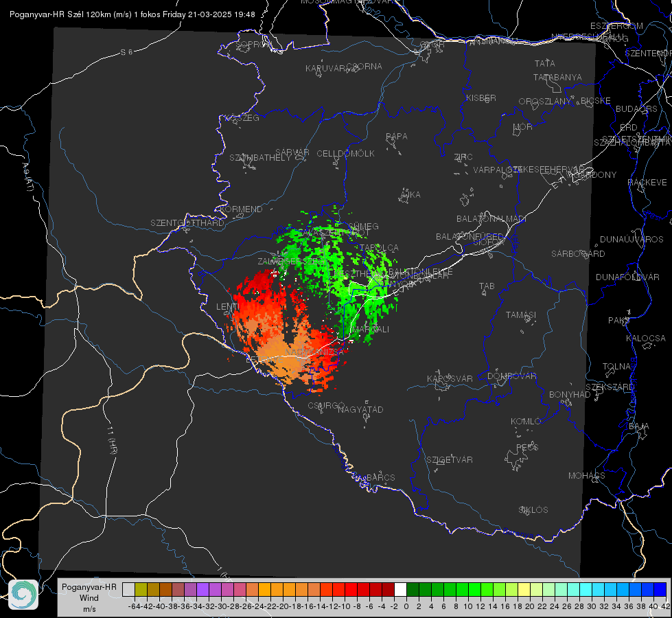Screen dimensions: 672x618
Task: Click the ZIRC town label
Action: click(x=463, y=157)
